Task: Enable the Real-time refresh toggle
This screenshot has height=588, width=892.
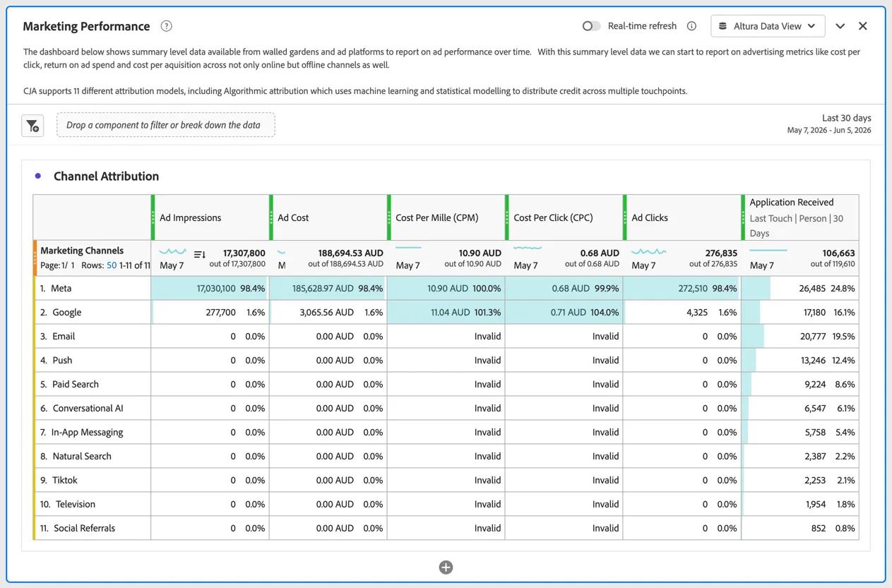Action: click(591, 26)
